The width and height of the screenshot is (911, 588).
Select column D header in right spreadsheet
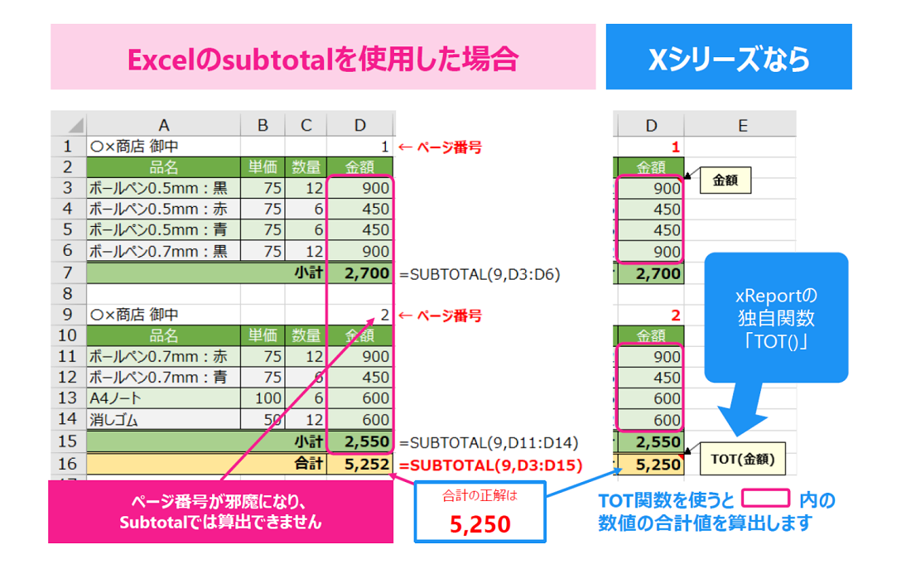coord(651,126)
